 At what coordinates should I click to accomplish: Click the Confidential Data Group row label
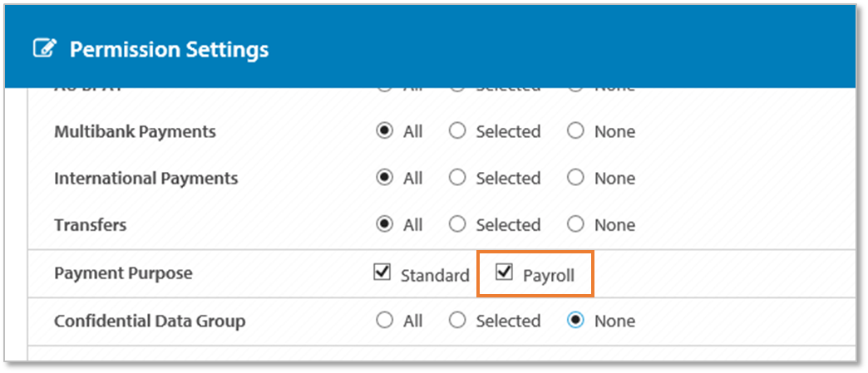click(150, 321)
